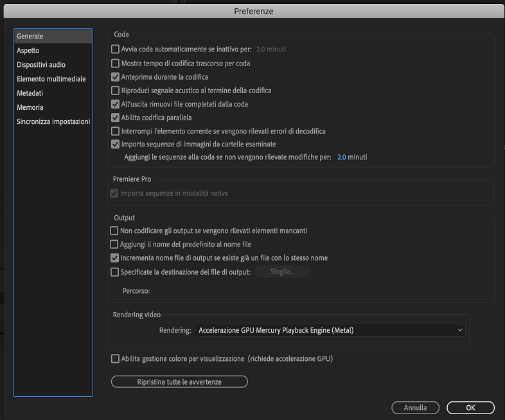Uncheck 'All'uscita rimuovi file completati dalla coda'
The image size is (505, 420).
click(116, 104)
